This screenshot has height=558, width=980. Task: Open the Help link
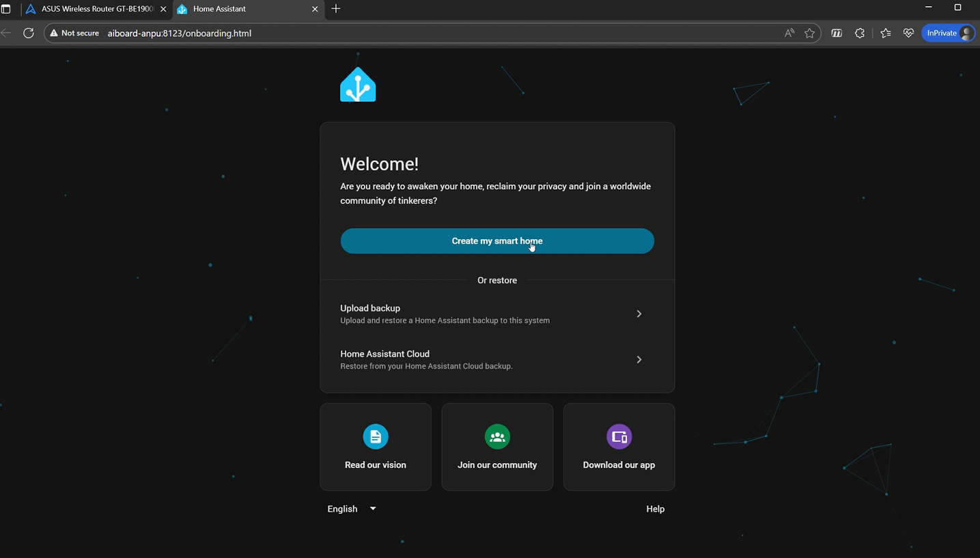point(655,509)
